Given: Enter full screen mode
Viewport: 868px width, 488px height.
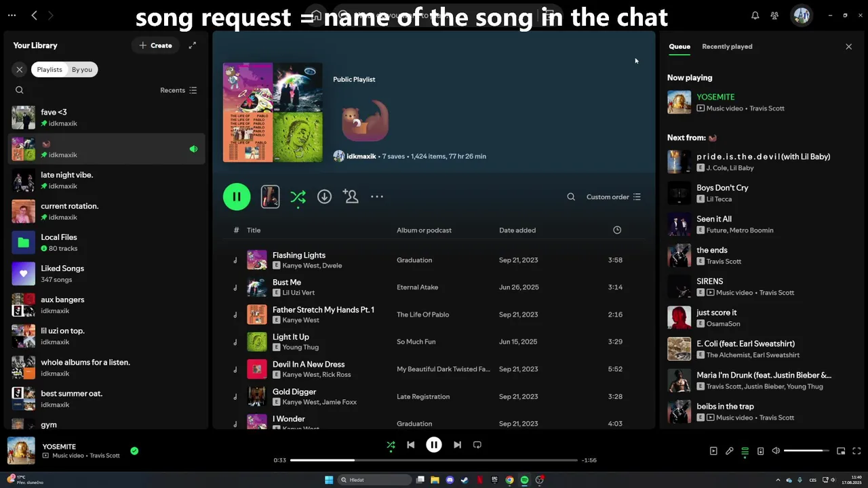Looking at the screenshot, I should (856, 451).
